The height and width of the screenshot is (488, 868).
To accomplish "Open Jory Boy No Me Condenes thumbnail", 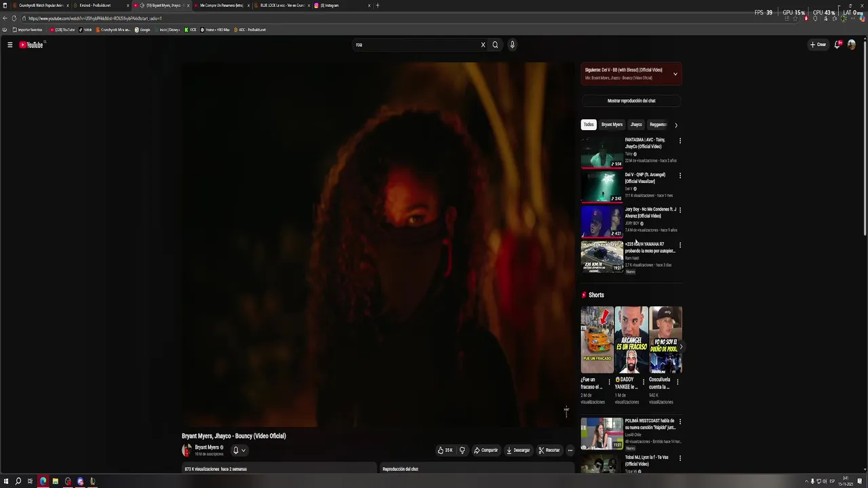I will click(601, 221).
